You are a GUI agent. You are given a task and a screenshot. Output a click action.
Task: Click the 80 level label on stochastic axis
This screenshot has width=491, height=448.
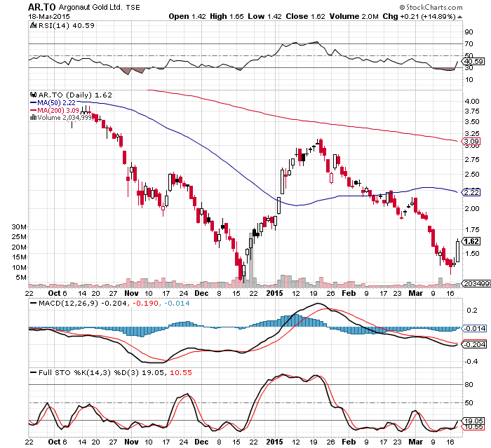469,385
